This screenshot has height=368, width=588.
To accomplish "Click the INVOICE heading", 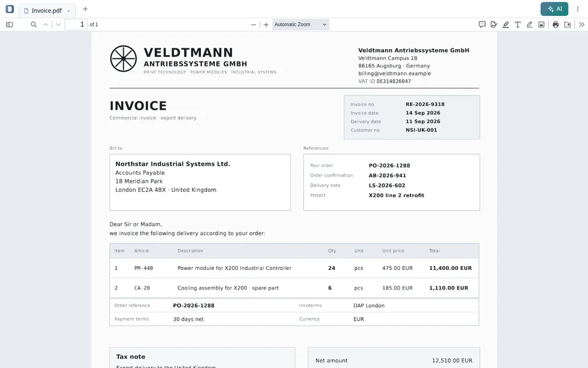I will 138,106.
